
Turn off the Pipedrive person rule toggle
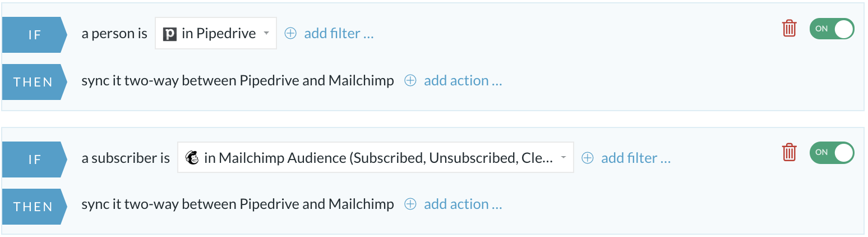[x=832, y=29]
